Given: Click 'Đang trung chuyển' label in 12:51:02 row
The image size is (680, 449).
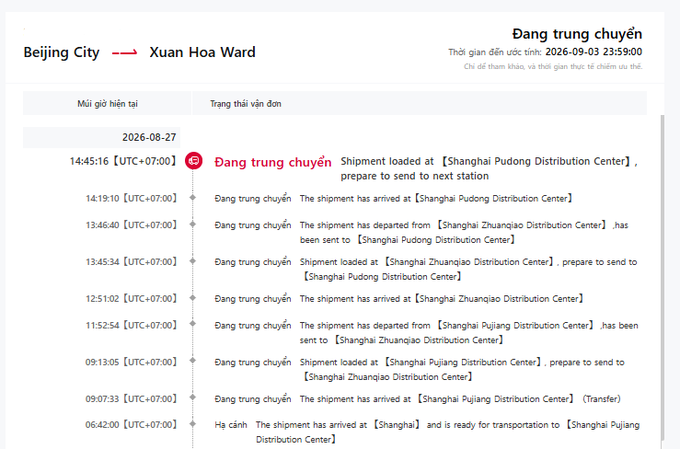Looking at the screenshot, I should pos(253,299).
